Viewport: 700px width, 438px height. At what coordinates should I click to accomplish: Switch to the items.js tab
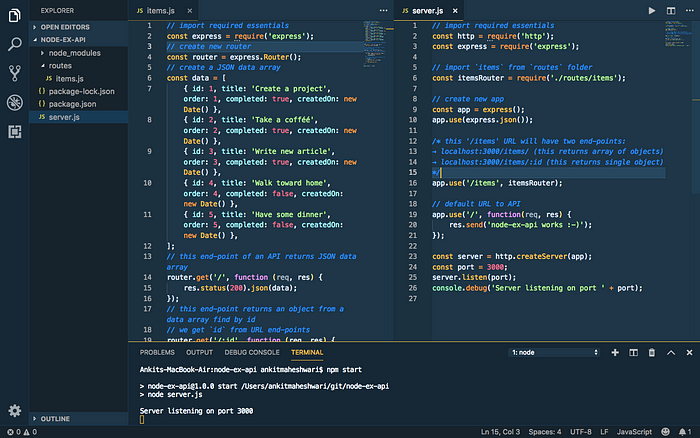164,11
